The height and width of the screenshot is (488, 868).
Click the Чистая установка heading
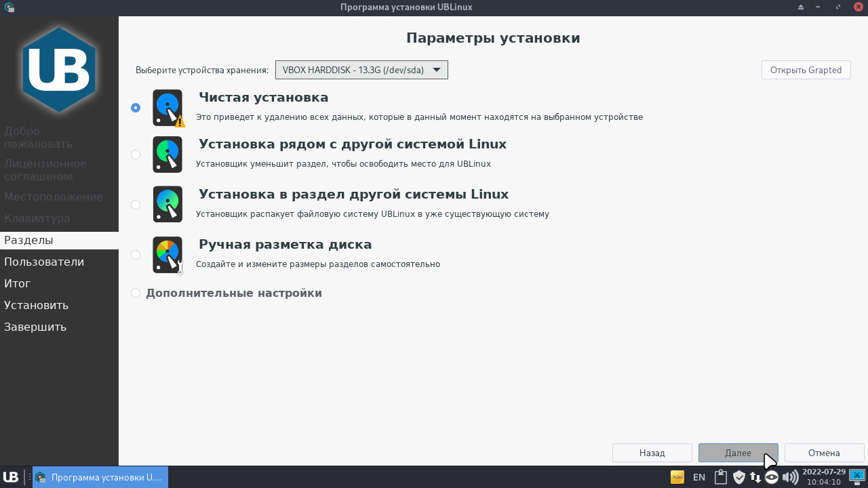pos(264,98)
